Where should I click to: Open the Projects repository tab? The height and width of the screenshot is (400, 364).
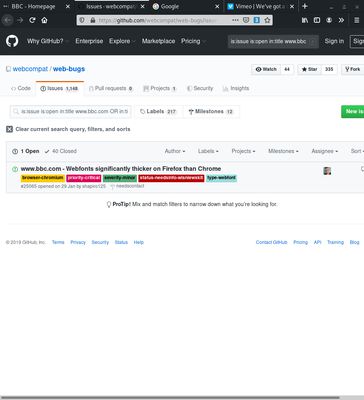(160, 88)
